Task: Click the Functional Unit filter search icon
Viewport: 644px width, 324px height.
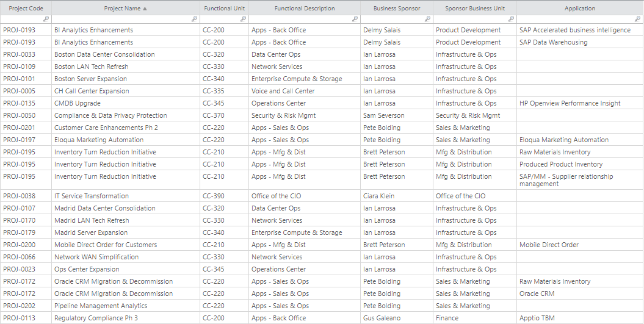Action: coord(243,19)
